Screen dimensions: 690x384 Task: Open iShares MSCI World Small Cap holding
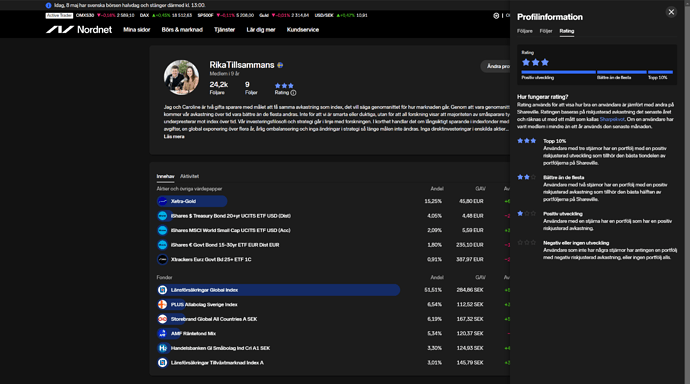(x=231, y=230)
